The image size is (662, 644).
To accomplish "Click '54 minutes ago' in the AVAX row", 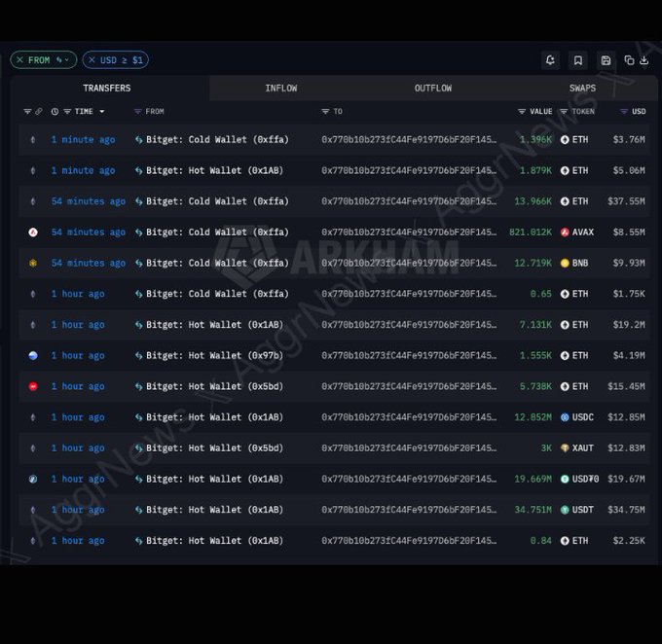I will point(89,233).
